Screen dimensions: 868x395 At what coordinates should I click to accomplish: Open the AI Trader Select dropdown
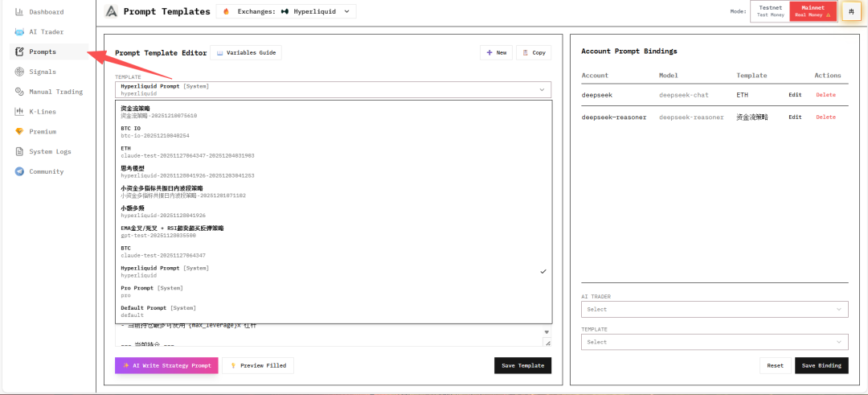click(x=714, y=309)
